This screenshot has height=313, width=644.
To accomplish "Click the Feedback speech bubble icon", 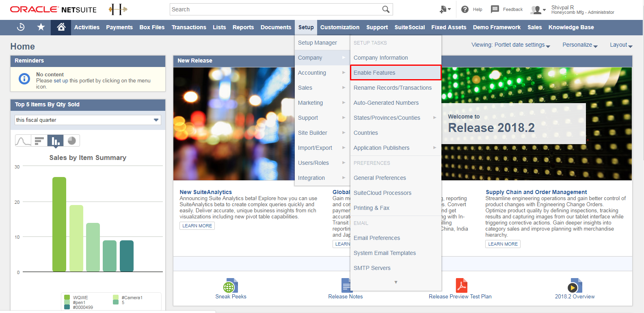I will tap(495, 9).
